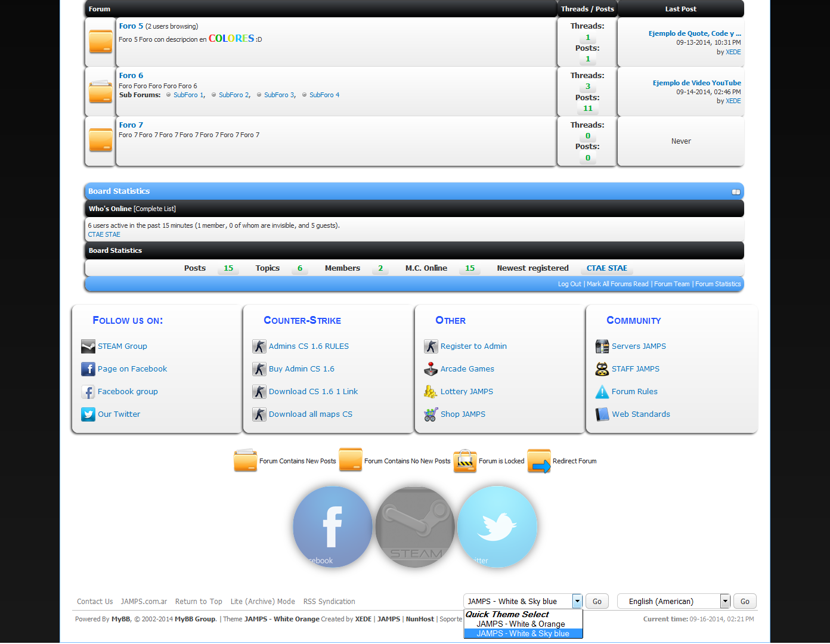The width and height of the screenshot is (830, 644).
Task: Open the Forum Team link
Action: coord(672,284)
